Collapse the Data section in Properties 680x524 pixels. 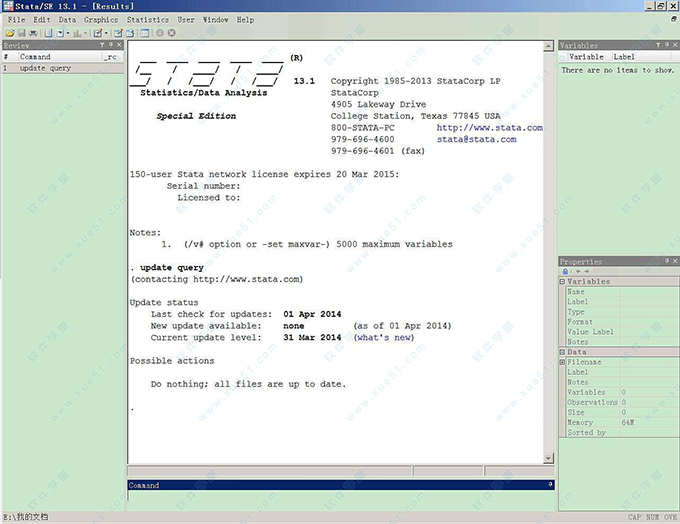pos(562,352)
